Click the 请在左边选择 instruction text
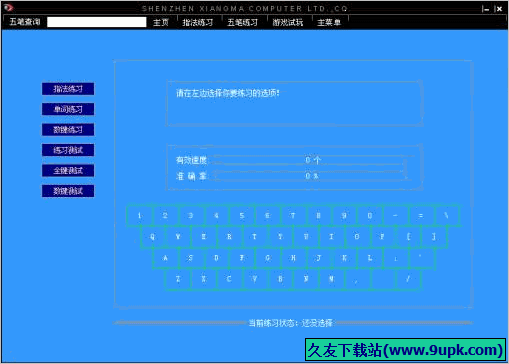 pyautogui.click(x=228, y=93)
